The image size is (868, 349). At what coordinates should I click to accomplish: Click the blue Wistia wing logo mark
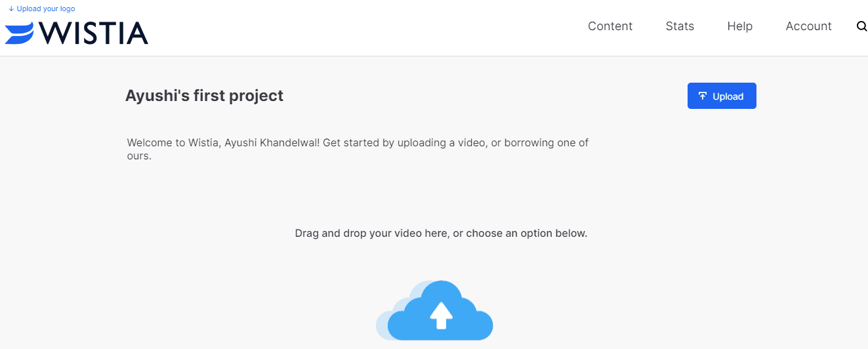pos(20,33)
